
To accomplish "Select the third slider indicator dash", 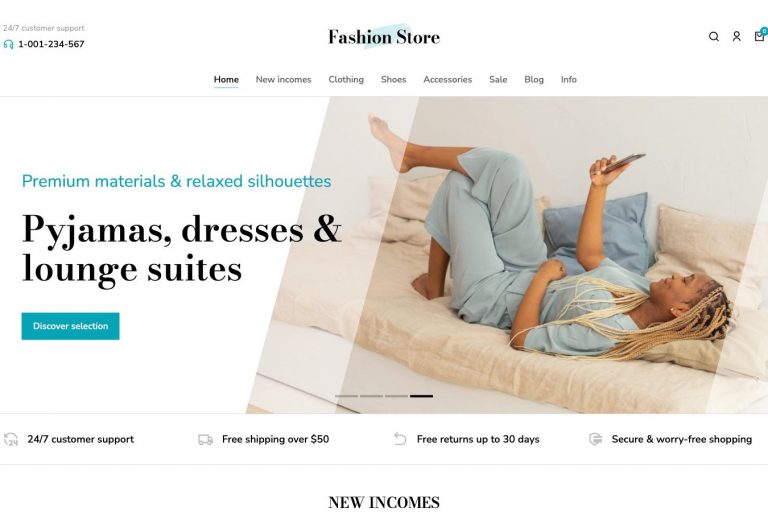I will pyautogui.click(x=396, y=396).
